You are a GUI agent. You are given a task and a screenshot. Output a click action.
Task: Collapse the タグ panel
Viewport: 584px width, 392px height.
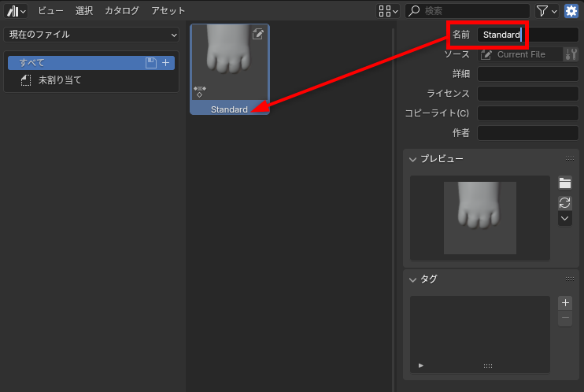coord(412,279)
